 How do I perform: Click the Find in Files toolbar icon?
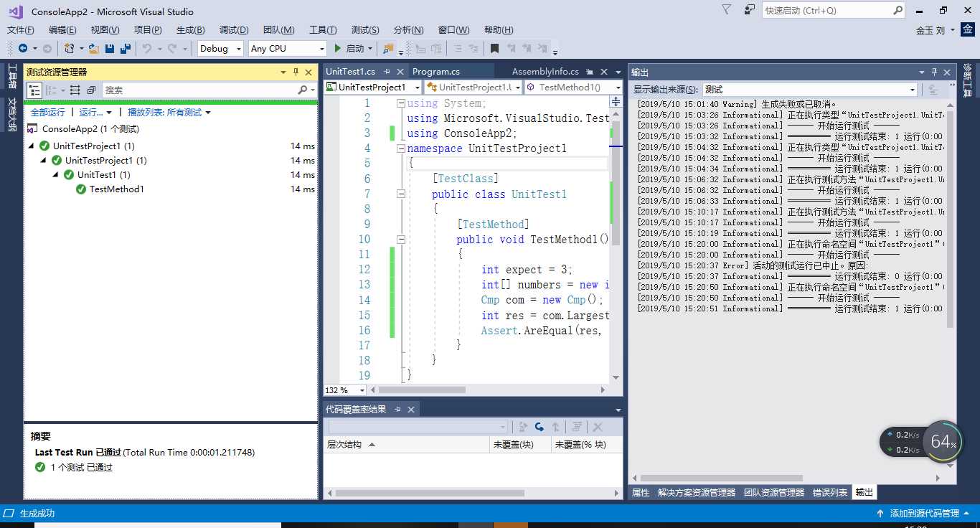point(388,48)
